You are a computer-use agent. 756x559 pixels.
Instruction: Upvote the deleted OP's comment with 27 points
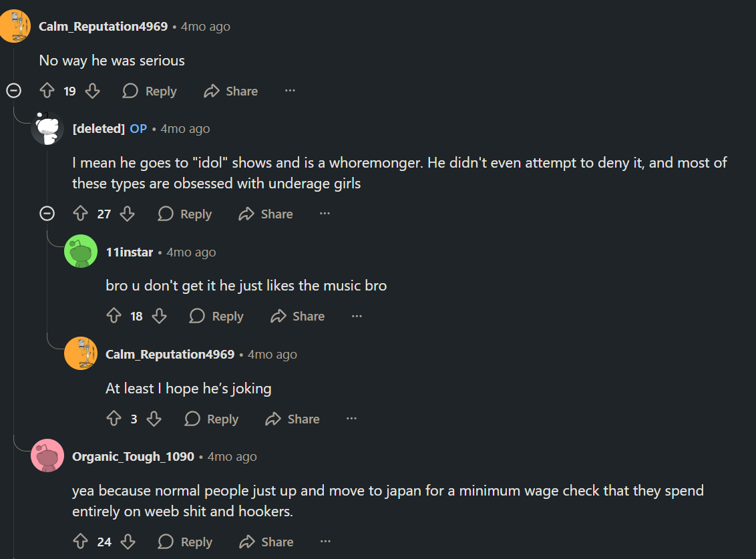[81, 214]
